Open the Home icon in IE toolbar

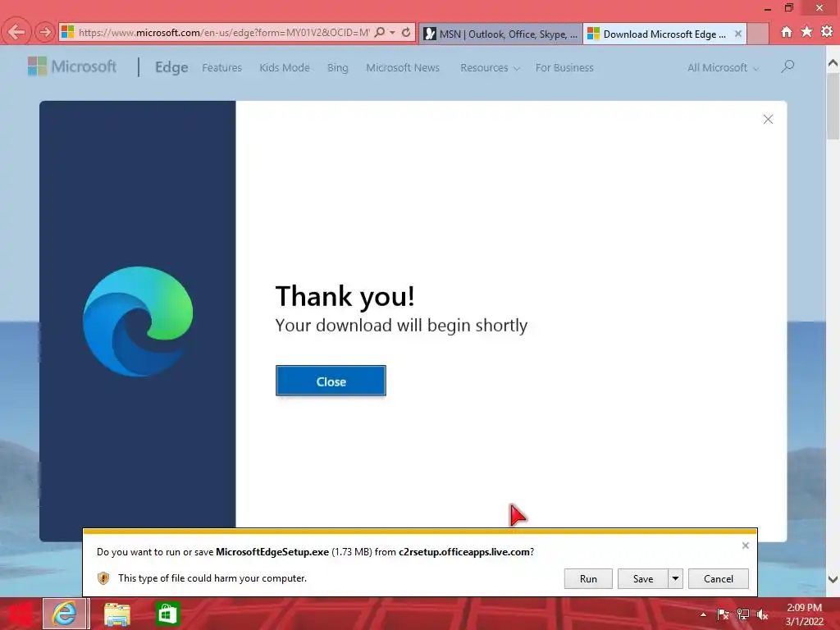tap(786, 32)
